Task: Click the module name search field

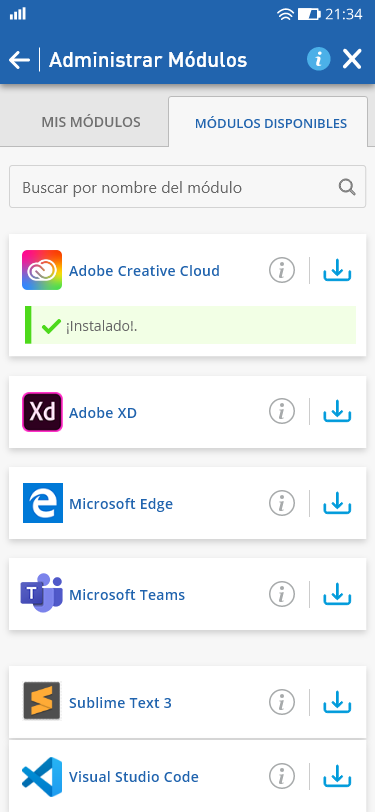Action: pos(188,187)
